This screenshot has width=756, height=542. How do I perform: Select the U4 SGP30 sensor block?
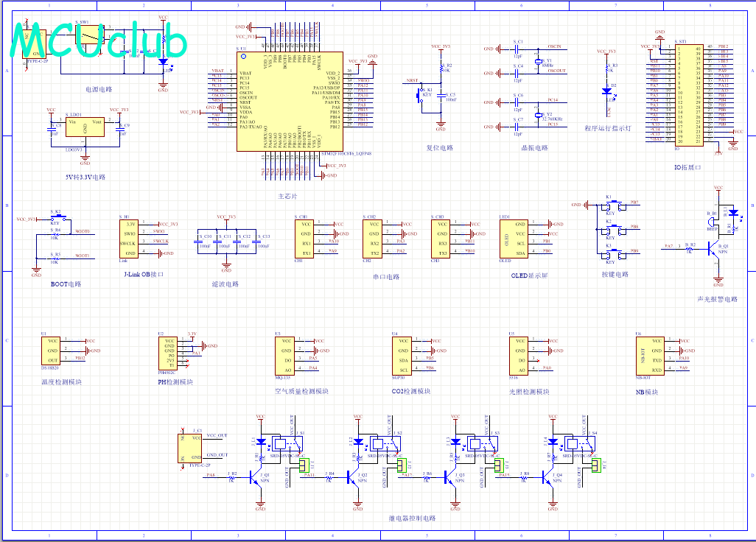pyautogui.click(x=402, y=356)
